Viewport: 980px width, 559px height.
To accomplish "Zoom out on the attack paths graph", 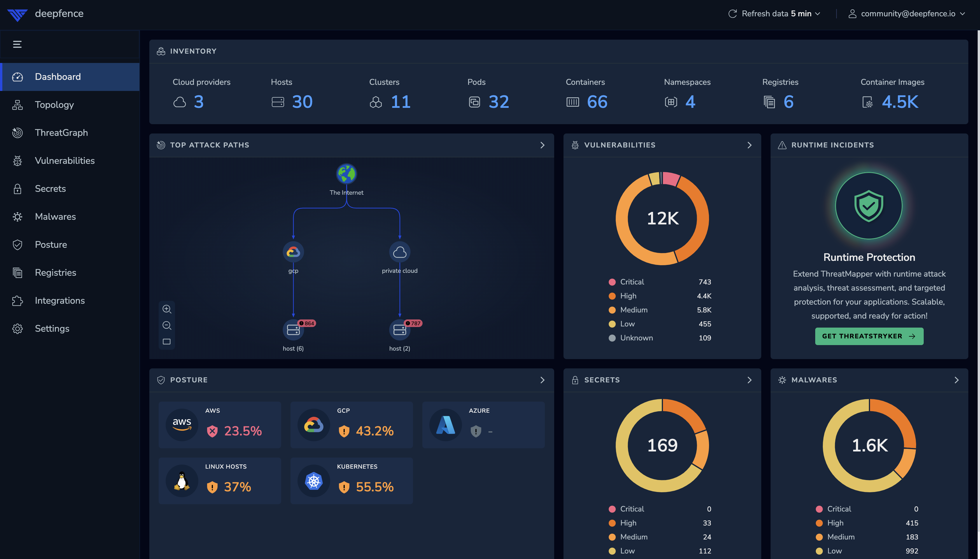I will tap(167, 326).
